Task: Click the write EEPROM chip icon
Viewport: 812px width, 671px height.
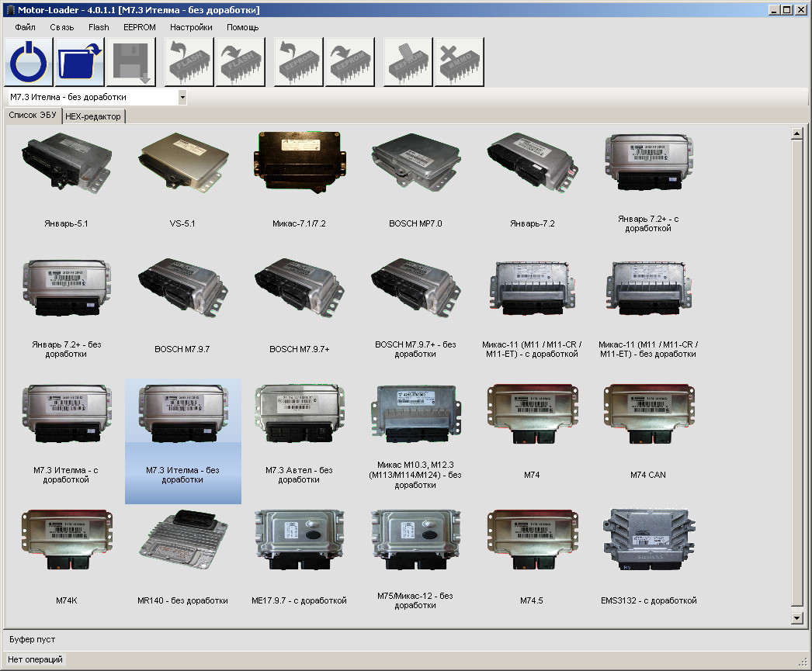Action: tap(349, 61)
